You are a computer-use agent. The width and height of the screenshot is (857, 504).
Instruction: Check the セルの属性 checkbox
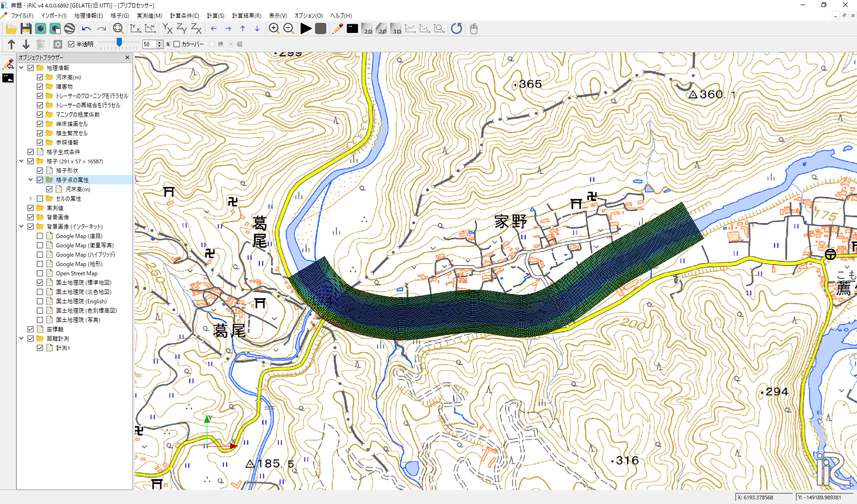[40, 199]
